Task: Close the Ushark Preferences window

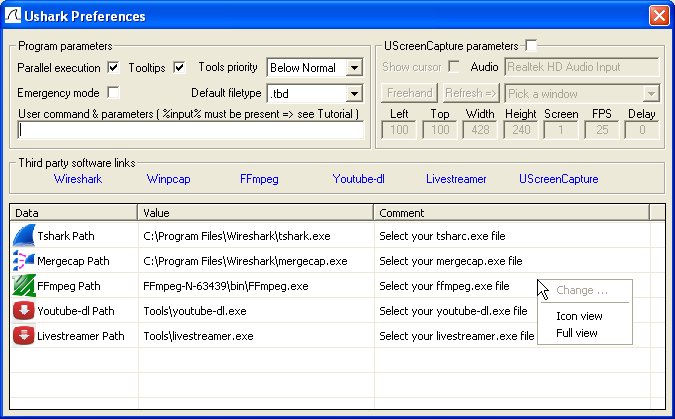Action: (658, 16)
